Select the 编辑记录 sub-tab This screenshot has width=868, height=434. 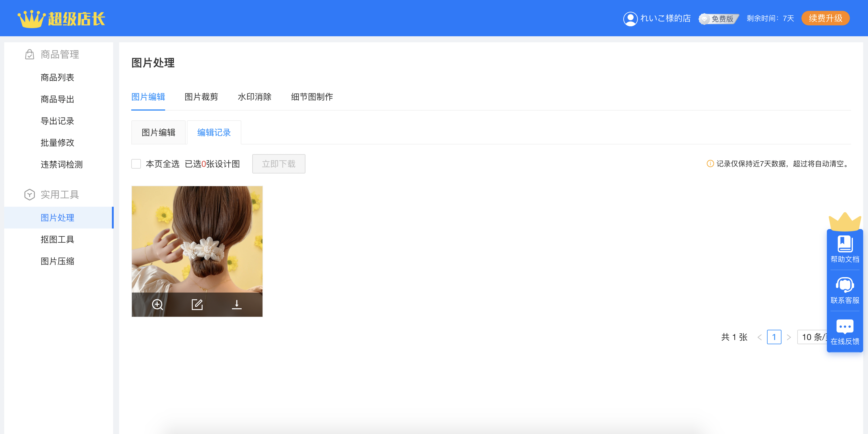point(214,132)
